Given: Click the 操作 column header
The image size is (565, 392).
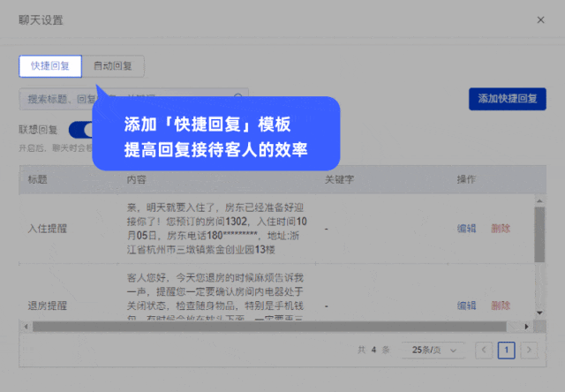Looking at the screenshot, I should (466, 179).
